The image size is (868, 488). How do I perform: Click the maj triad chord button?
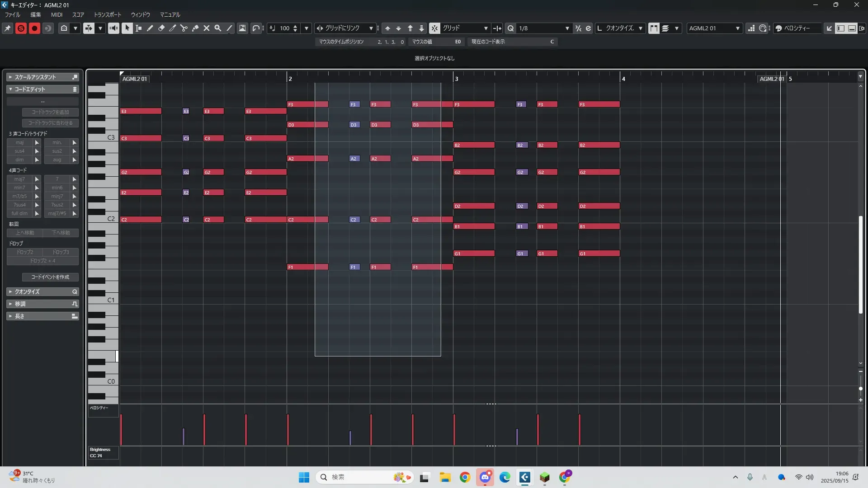(x=19, y=142)
